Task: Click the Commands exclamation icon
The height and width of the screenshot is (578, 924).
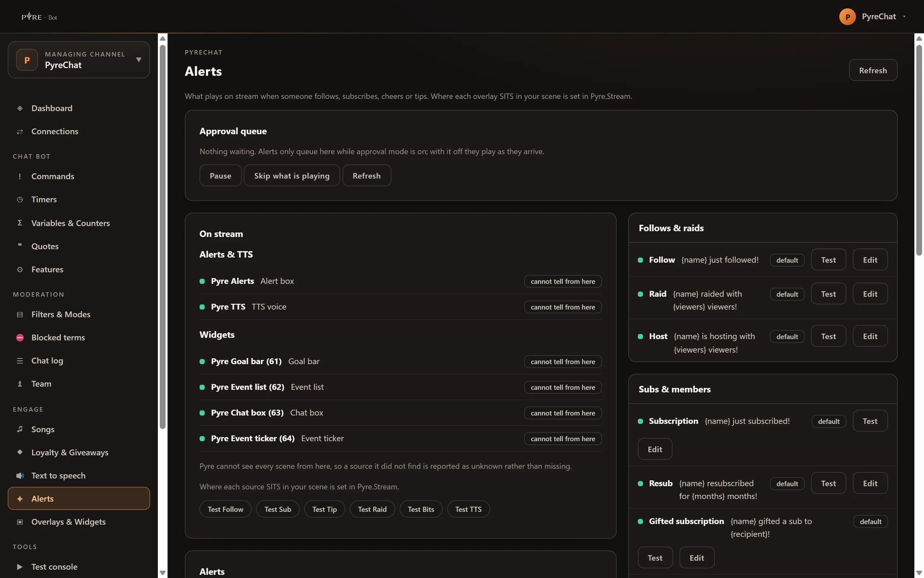Action: tap(20, 176)
